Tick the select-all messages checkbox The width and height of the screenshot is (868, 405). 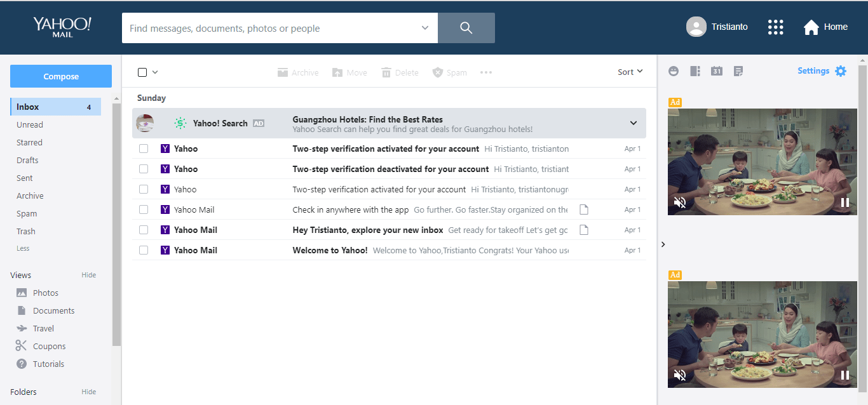tap(142, 72)
